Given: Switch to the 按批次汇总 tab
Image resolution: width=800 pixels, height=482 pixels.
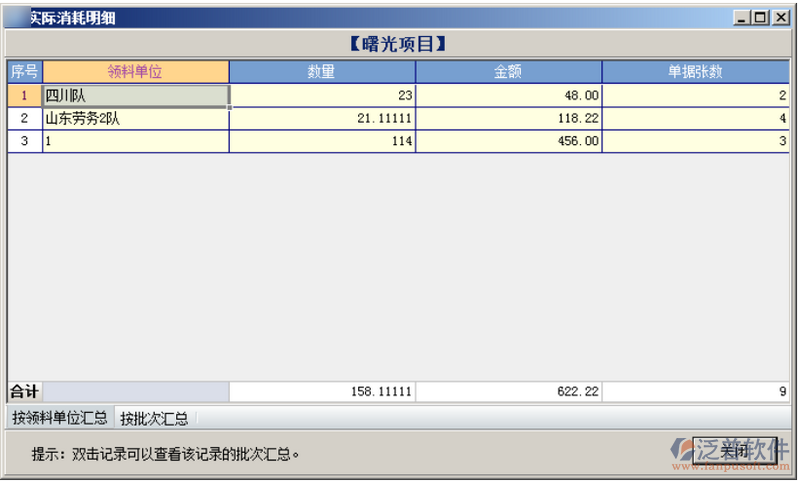Looking at the screenshot, I should tap(154, 418).
